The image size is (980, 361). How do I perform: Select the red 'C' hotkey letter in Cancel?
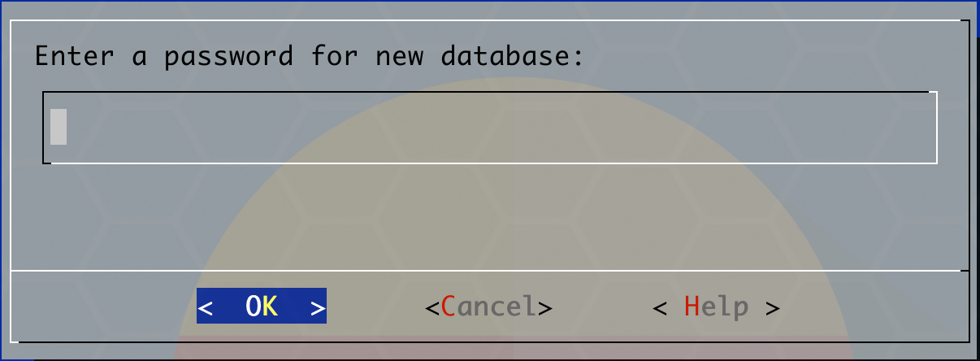[x=449, y=307]
